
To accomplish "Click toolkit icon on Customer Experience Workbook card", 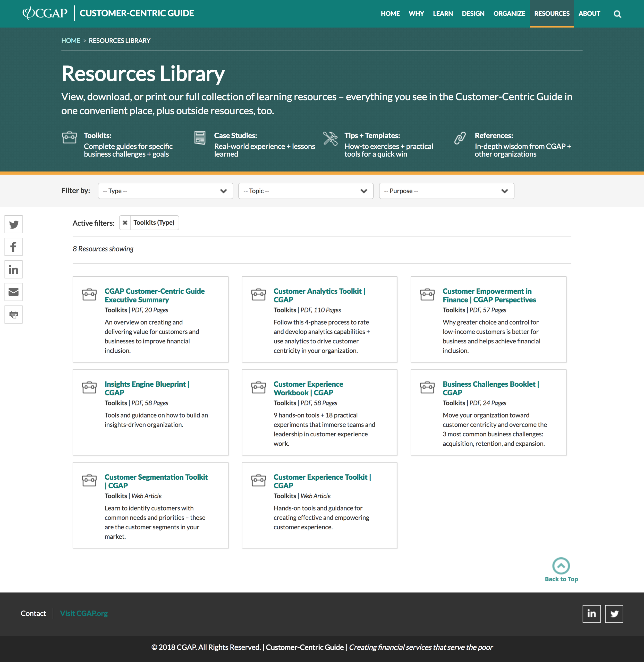I will tap(258, 387).
